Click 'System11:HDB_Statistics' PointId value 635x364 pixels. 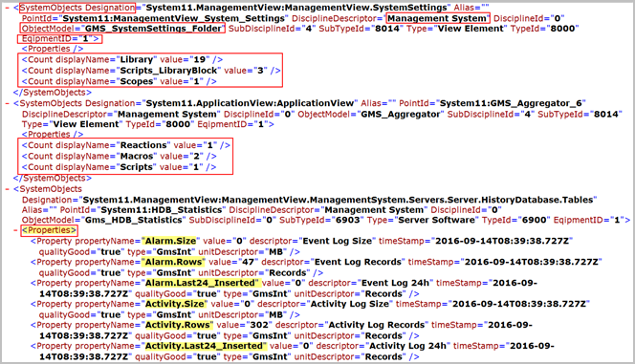coord(162,210)
